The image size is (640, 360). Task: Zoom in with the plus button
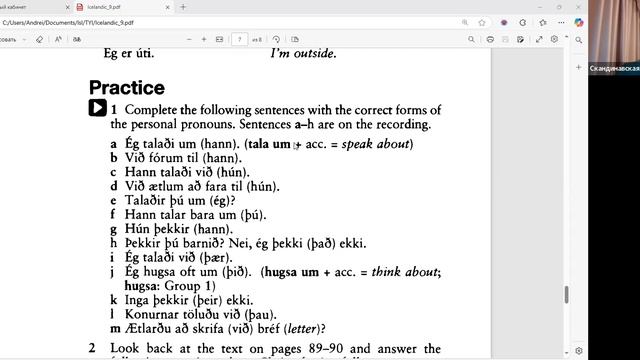tap(204, 39)
